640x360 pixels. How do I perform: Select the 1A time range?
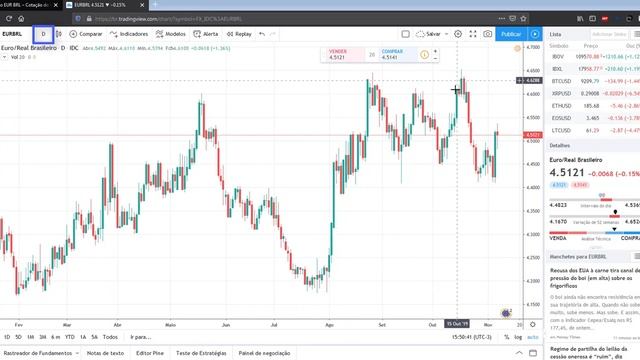83,337
